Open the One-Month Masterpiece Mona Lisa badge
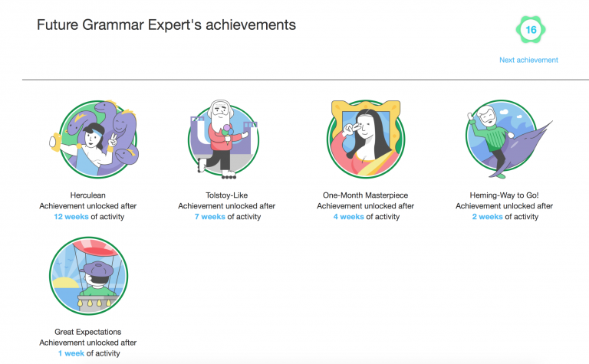The image size is (589, 364). [x=366, y=139]
